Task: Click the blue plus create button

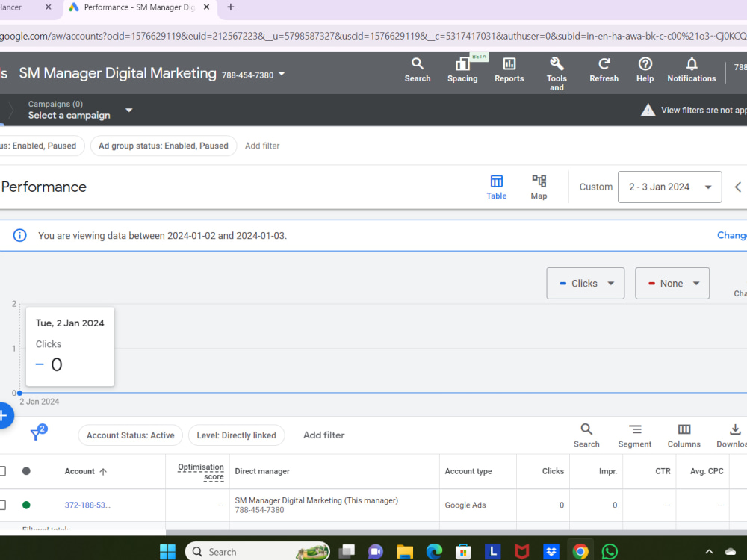Action: point(4,415)
